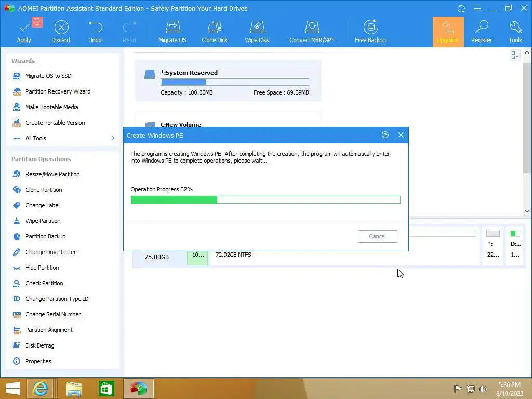Open Partition Recovery Wizard
Screen dimensions: 532x399
point(58,91)
